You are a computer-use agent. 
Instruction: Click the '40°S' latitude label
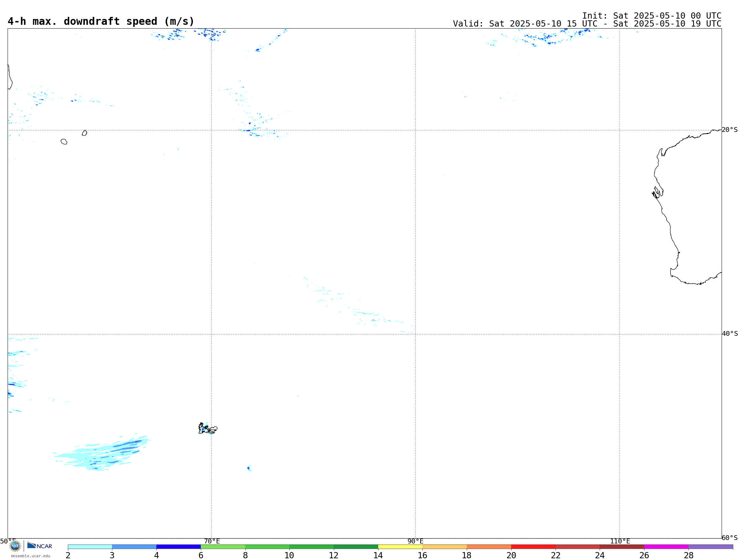point(730,334)
